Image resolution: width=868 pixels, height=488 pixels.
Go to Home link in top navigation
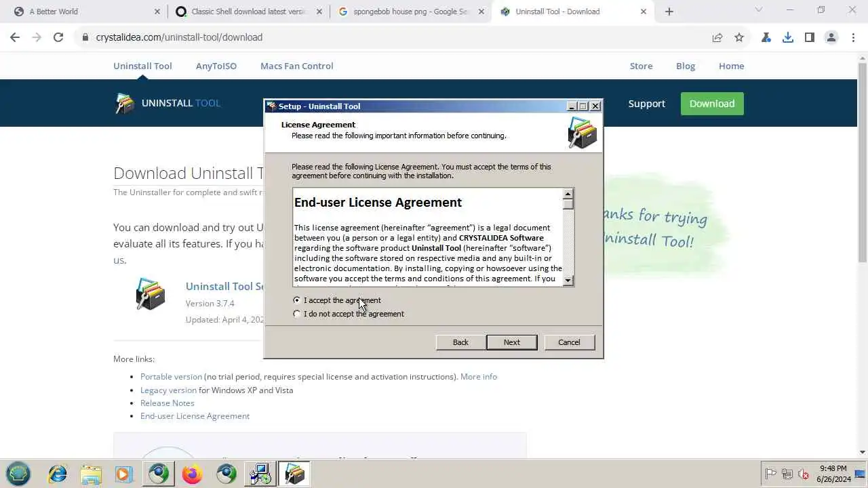click(x=731, y=66)
